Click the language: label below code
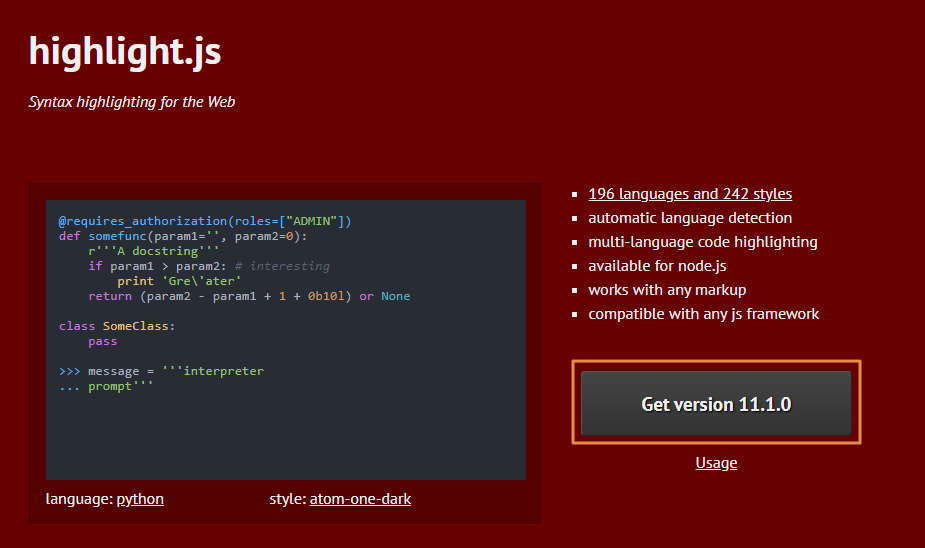 [79, 499]
